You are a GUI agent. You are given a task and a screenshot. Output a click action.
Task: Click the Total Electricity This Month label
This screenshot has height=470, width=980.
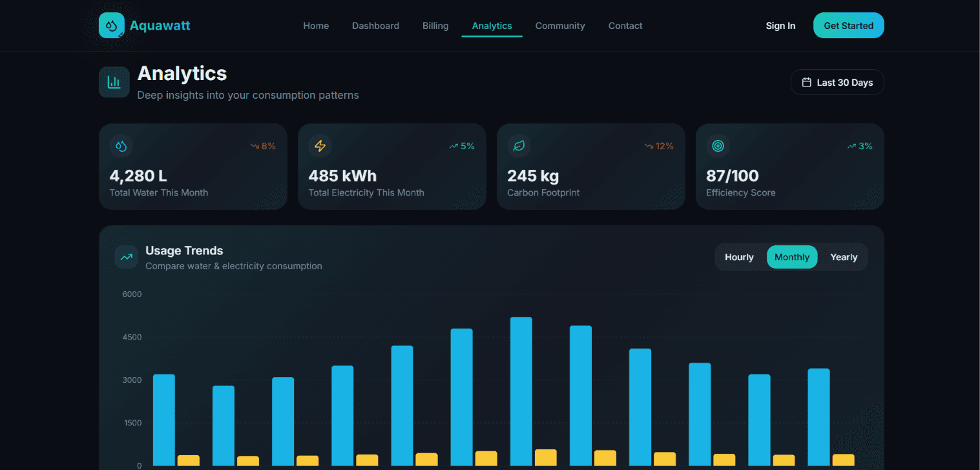click(366, 192)
